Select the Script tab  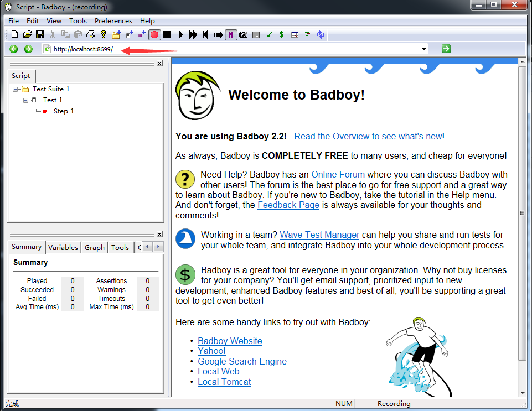21,76
